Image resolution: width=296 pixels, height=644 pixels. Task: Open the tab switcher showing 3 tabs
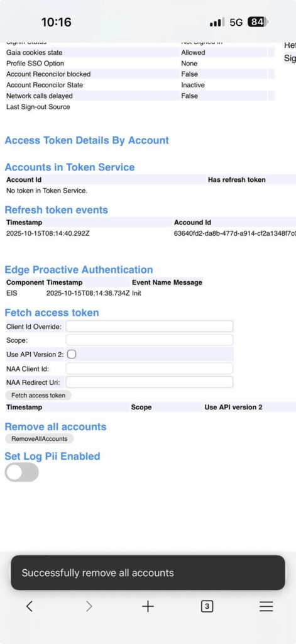[x=207, y=606]
